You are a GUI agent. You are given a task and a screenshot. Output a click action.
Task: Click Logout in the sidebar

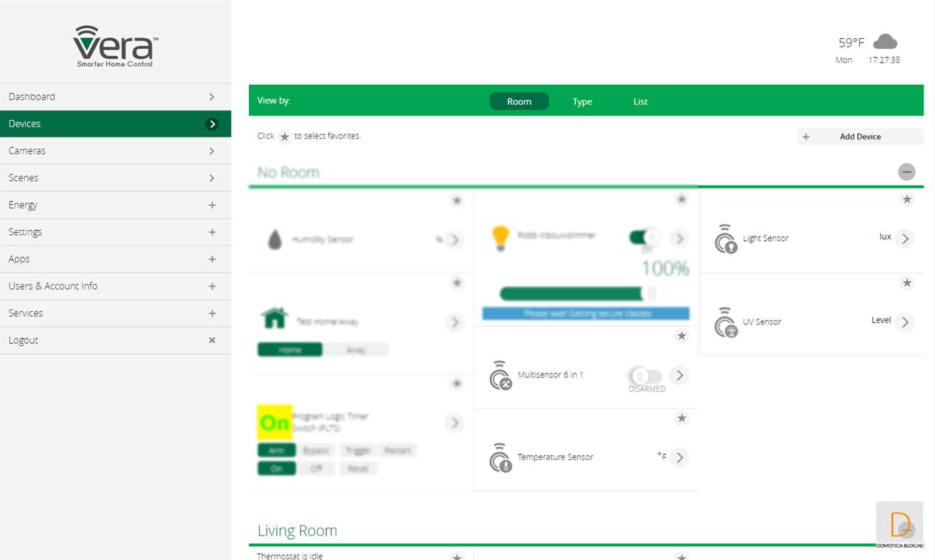[x=115, y=340]
